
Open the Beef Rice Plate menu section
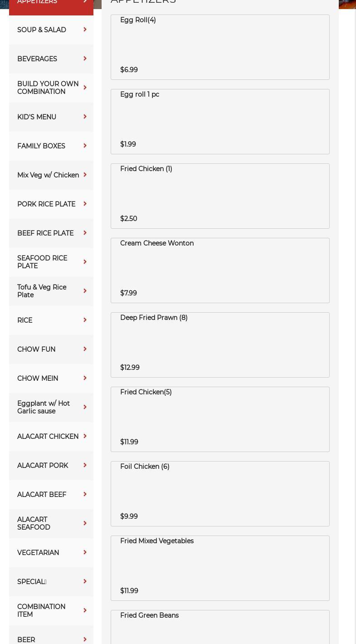[45, 233]
